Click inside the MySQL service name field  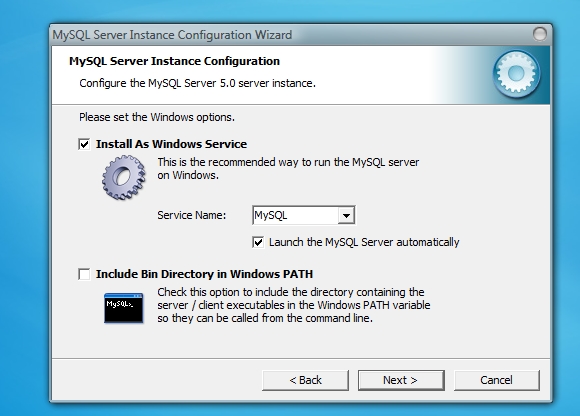pos(295,215)
